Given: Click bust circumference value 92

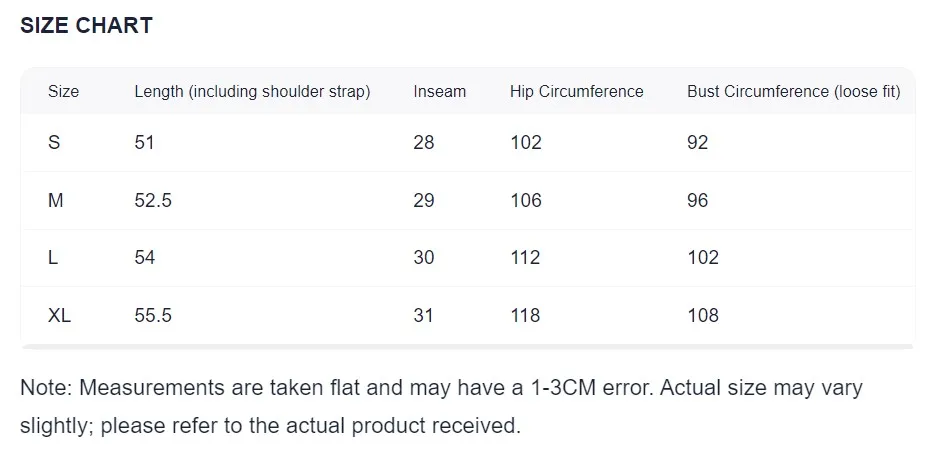Looking at the screenshot, I should click(697, 143).
